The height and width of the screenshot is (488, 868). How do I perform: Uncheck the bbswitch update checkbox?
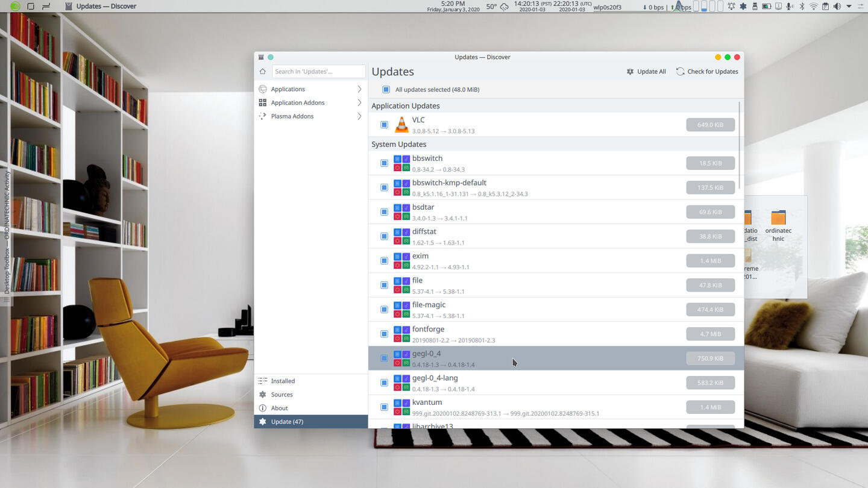(384, 163)
